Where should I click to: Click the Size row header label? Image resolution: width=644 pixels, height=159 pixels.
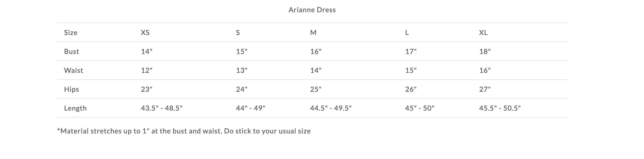click(71, 32)
